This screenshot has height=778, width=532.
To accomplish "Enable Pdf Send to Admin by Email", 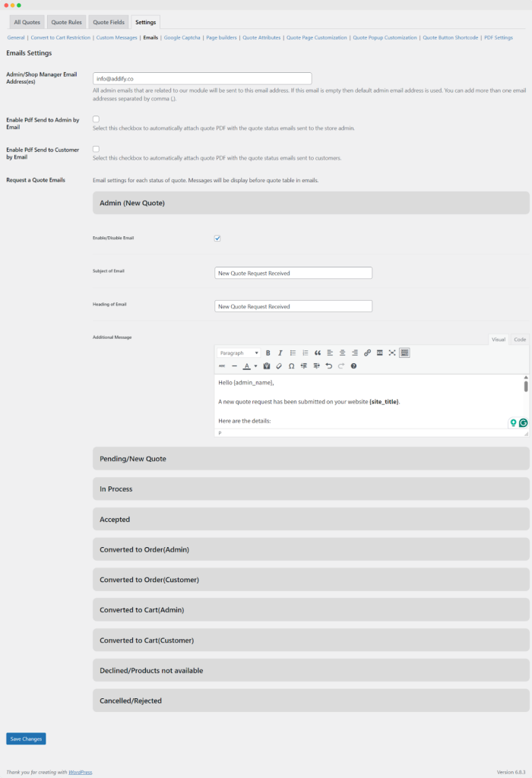I will (x=96, y=119).
